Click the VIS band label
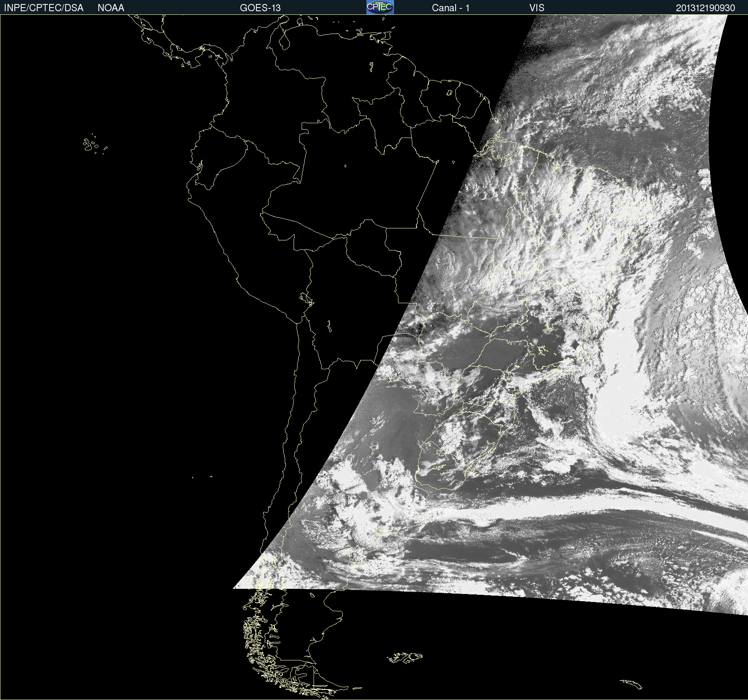 (x=537, y=8)
